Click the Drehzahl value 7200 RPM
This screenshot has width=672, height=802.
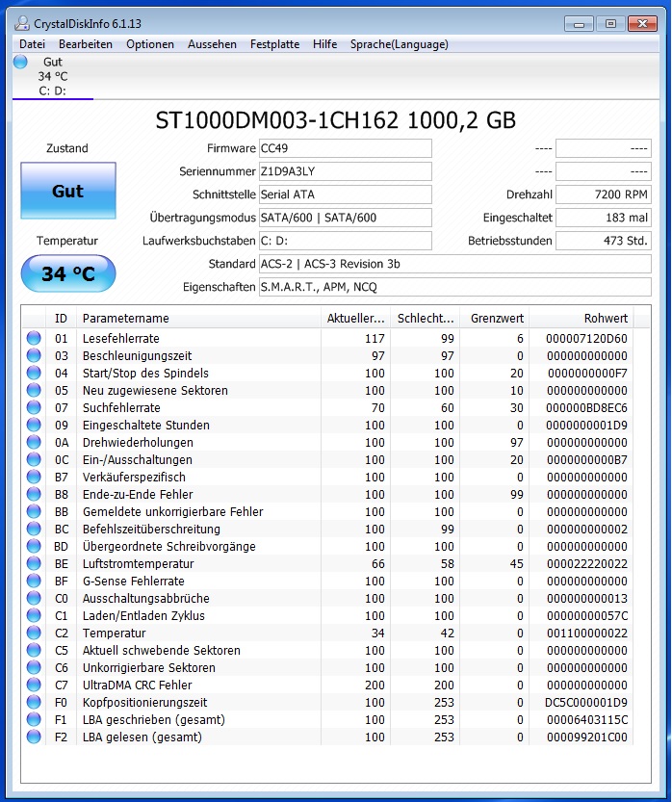click(604, 194)
